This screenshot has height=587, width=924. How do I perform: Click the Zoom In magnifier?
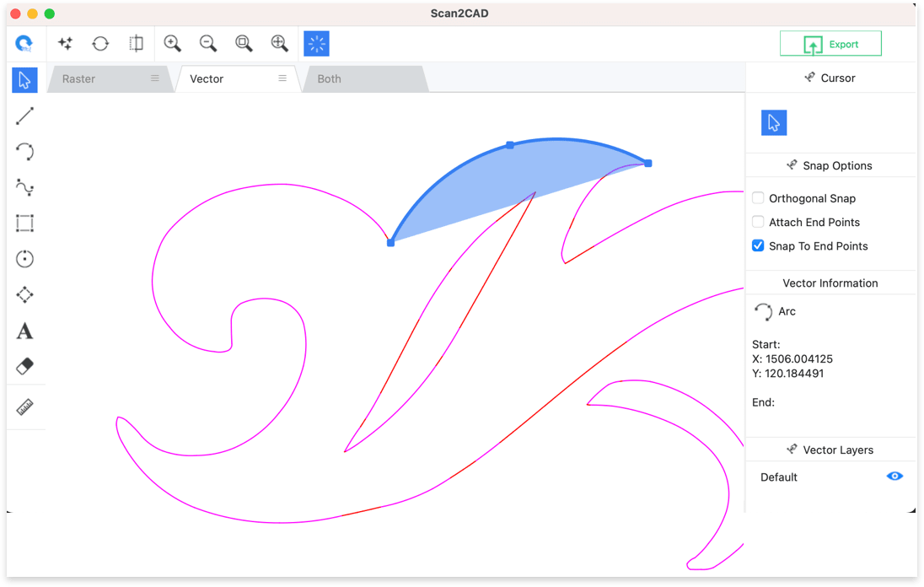[172, 43]
